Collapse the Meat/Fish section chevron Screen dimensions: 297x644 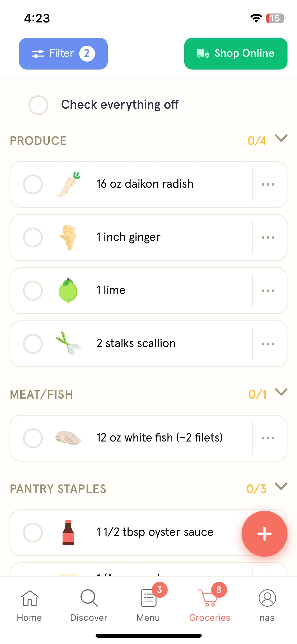tap(281, 392)
